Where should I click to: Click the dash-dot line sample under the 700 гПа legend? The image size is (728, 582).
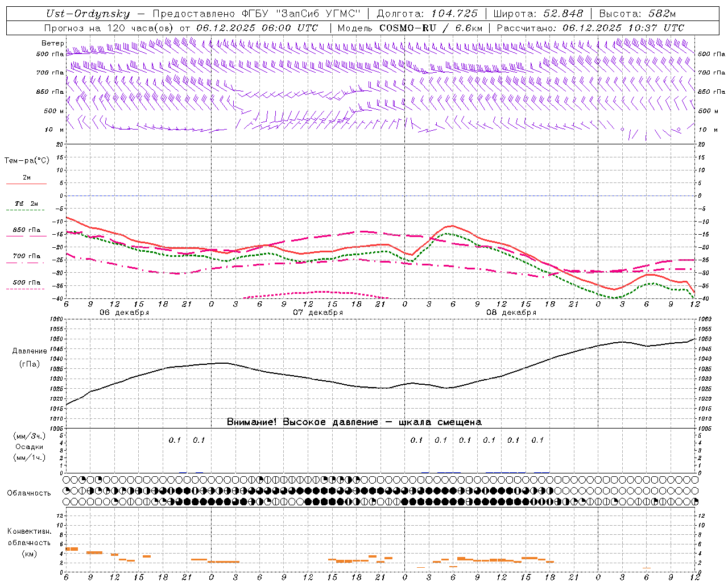pos(26,263)
